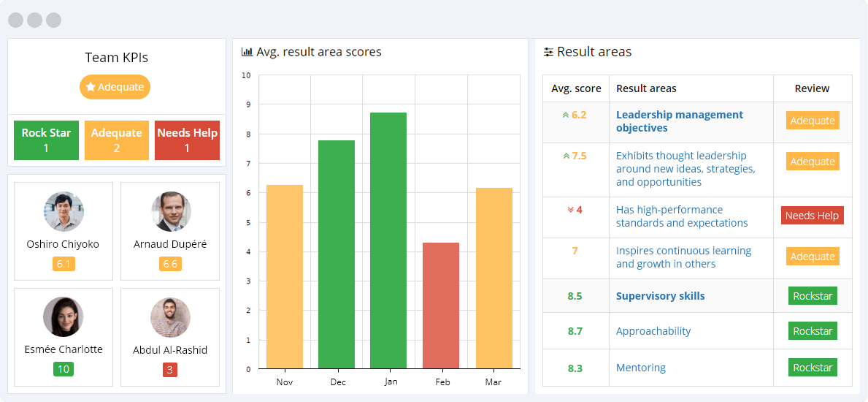The width and height of the screenshot is (868, 402).
Task: Open the Supervisory skills result area
Action: 660,296
